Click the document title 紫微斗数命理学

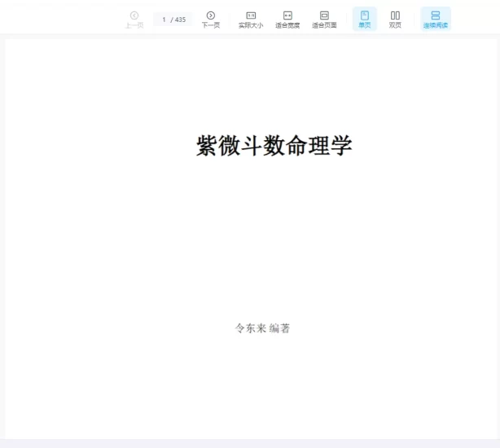coord(274,146)
